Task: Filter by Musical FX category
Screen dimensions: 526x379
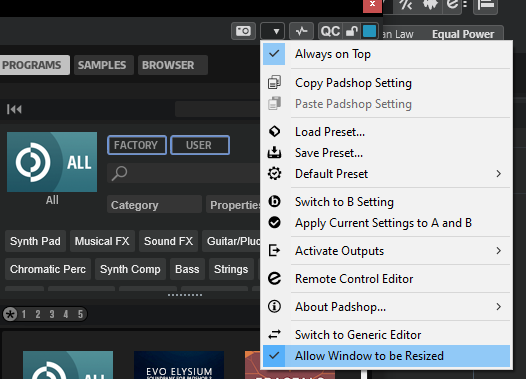Action: (x=102, y=241)
